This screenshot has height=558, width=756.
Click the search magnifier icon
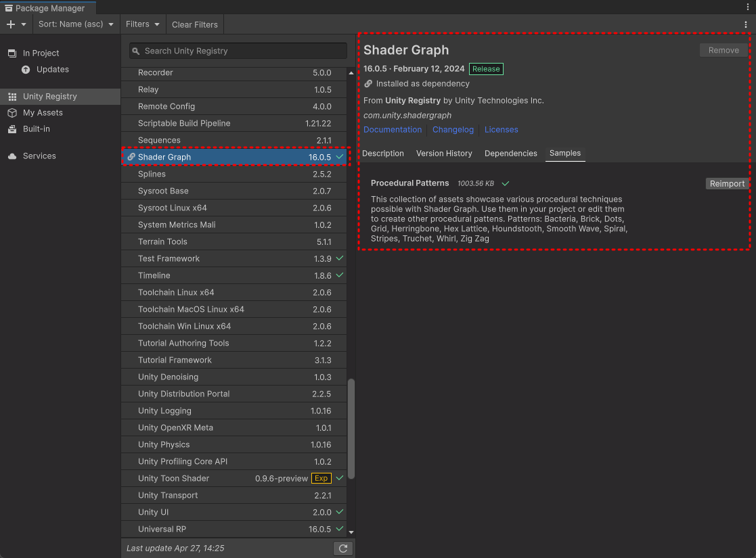(136, 51)
